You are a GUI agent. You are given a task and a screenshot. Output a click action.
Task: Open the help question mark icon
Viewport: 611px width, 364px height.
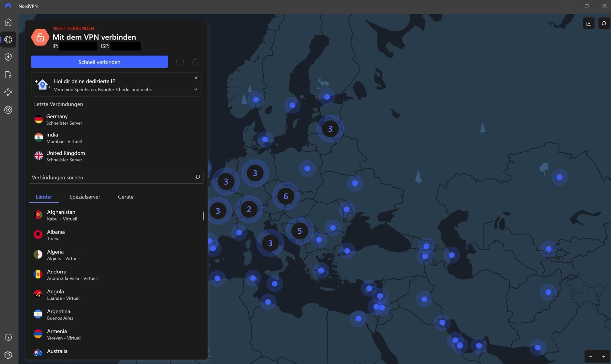pyautogui.click(x=8, y=337)
